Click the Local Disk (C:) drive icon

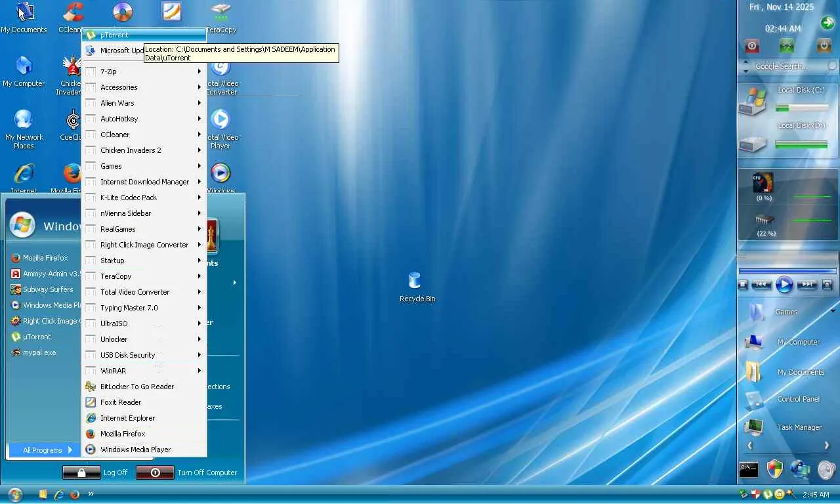point(753,101)
